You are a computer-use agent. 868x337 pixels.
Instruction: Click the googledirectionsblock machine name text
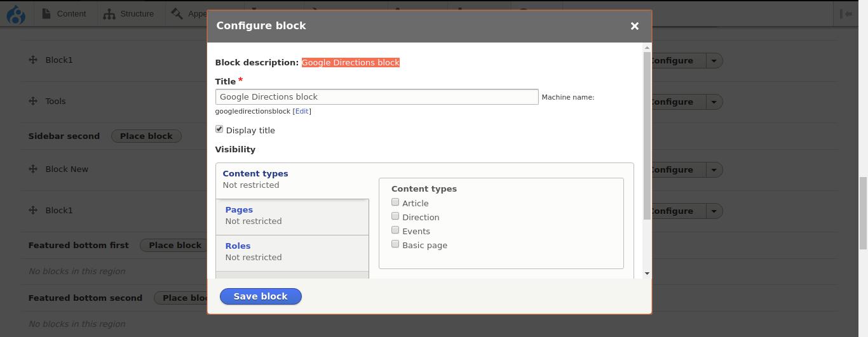[x=252, y=111]
